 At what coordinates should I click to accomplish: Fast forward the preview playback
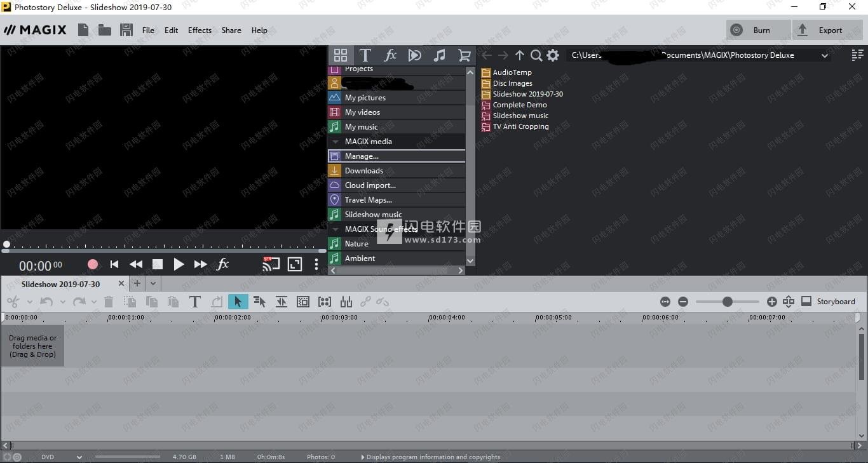(201, 264)
